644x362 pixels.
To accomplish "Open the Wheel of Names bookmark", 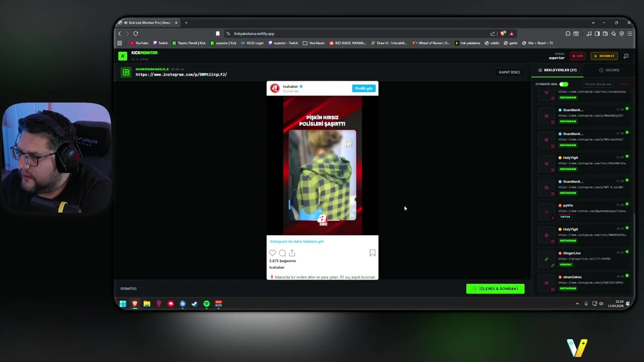I will (431, 43).
